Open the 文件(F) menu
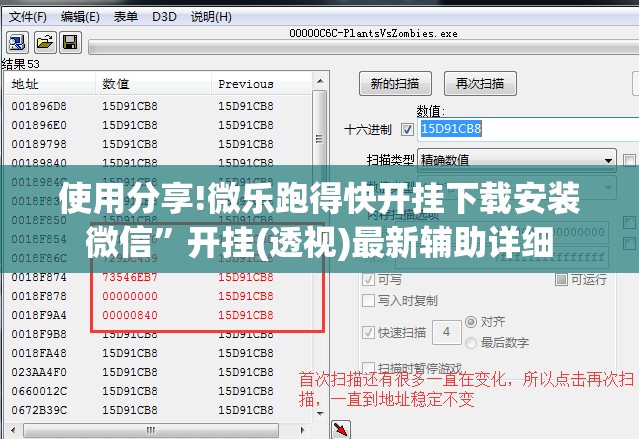Viewport: 639px width, 439px height. 28,17
